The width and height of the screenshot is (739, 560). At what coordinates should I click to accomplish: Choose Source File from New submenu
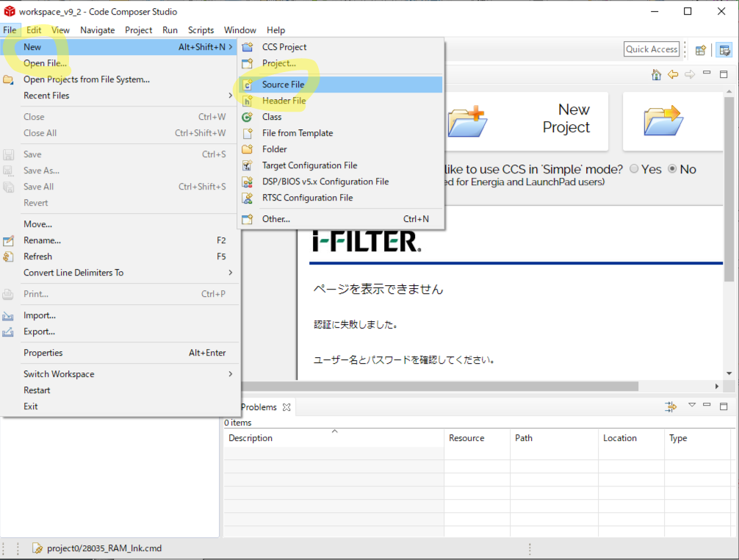pos(283,85)
